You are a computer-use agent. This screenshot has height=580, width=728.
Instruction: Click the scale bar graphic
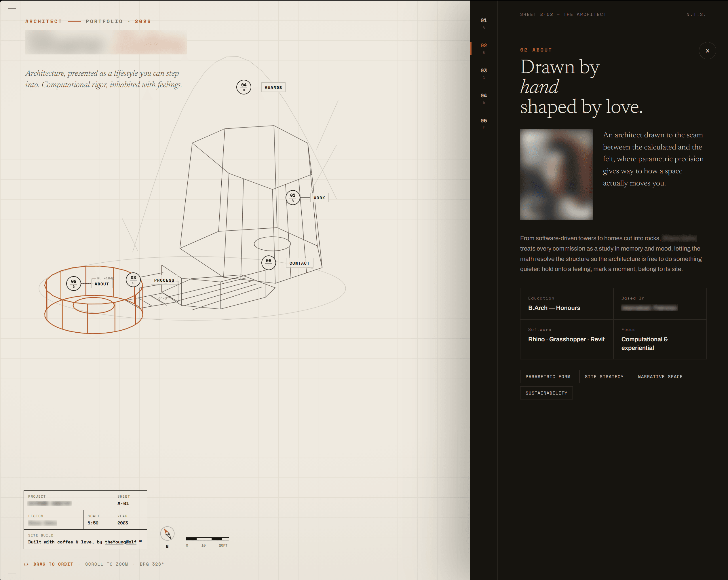point(207,539)
